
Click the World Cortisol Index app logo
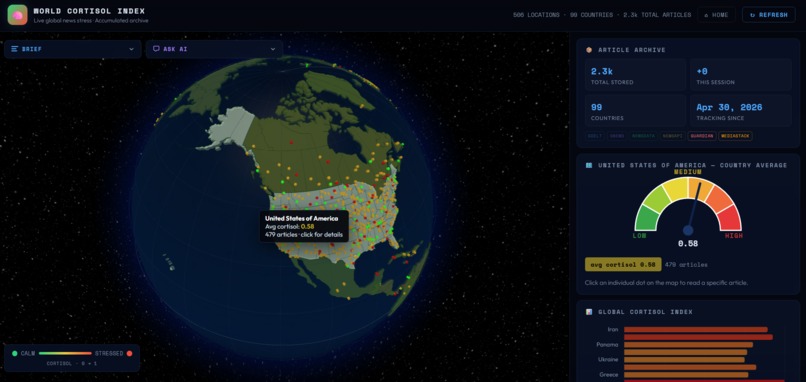click(17, 15)
